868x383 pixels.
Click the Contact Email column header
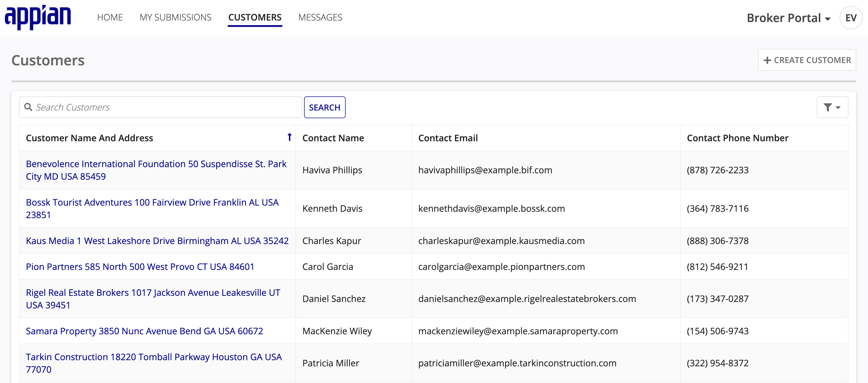448,138
